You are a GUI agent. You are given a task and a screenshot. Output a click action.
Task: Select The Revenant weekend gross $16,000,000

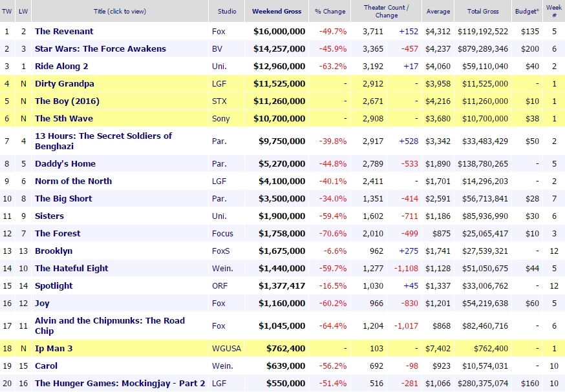click(279, 31)
